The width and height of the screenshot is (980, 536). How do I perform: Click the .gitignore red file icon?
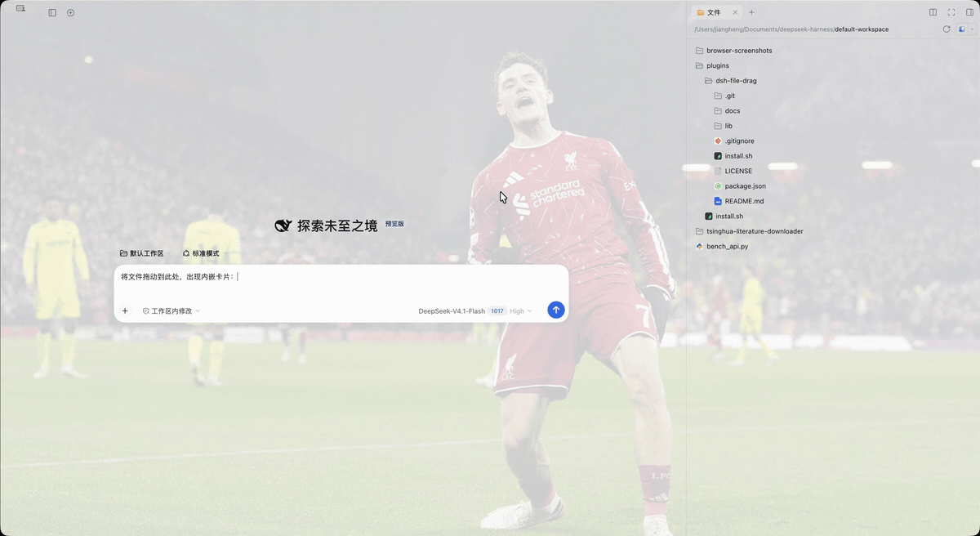point(718,141)
